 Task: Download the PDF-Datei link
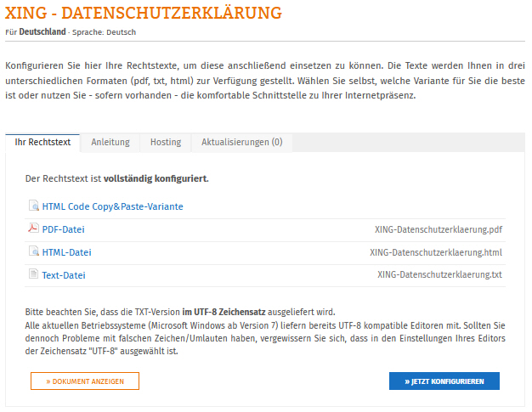click(x=63, y=229)
